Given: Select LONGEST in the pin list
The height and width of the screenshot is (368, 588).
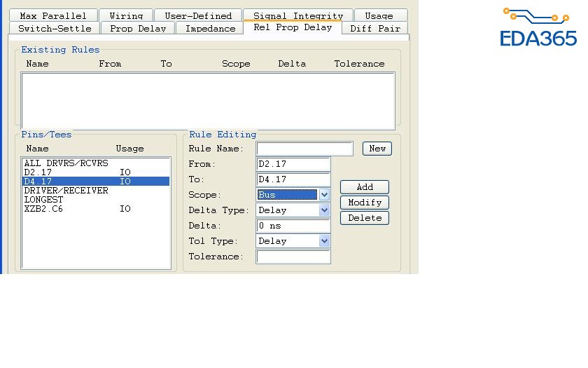Looking at the screenshot, I should point(96,199).
